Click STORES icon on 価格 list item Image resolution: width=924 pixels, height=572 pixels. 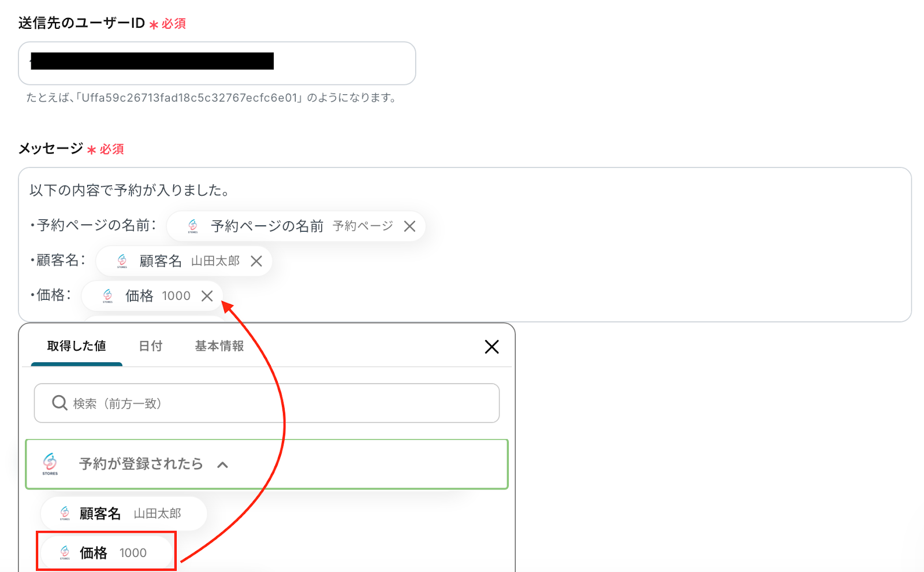coord(65,553)
